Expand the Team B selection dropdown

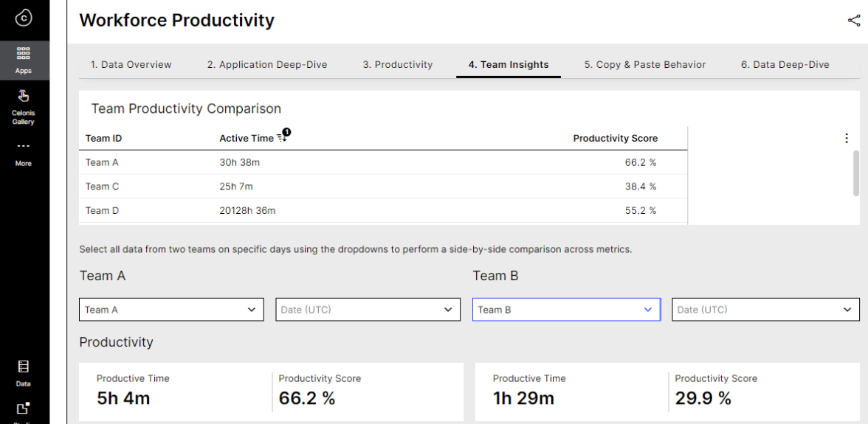click(x=566, y=310)
